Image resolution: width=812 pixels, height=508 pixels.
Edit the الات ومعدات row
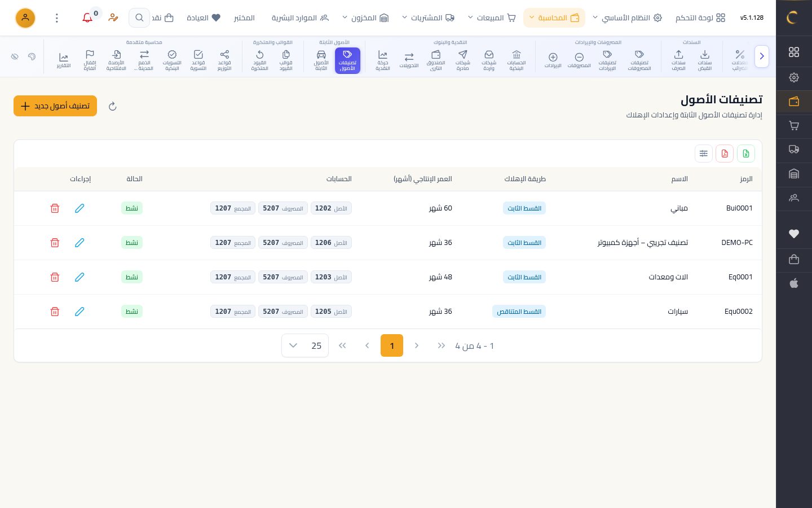click(x=80, y=277)
